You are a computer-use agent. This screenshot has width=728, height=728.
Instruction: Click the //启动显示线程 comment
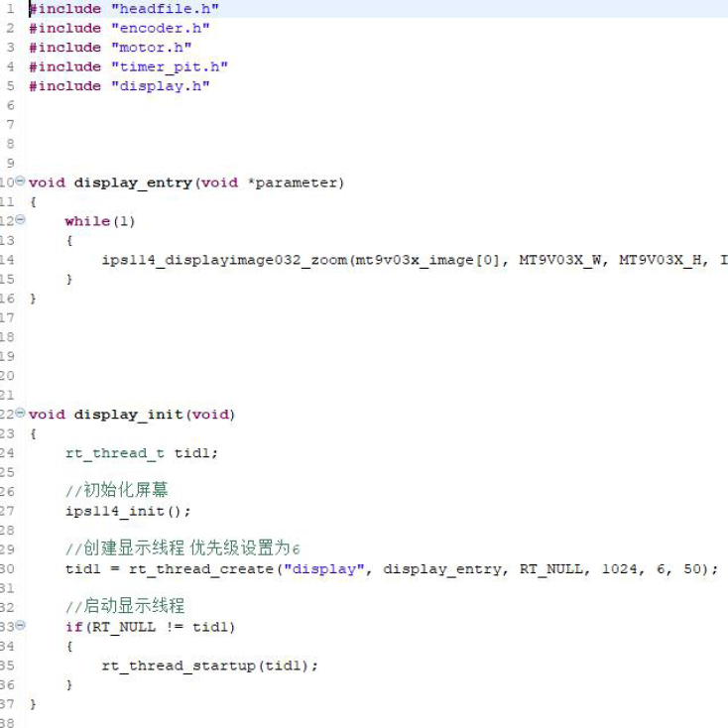125,606
